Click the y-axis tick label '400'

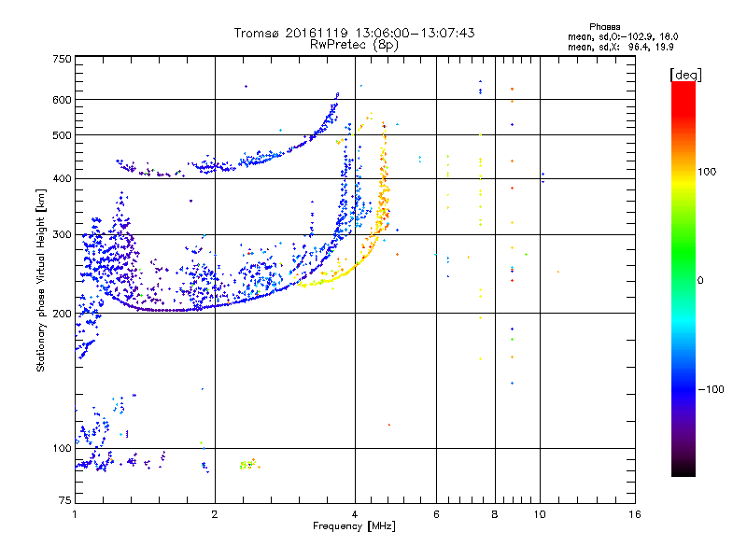point(62,179)
